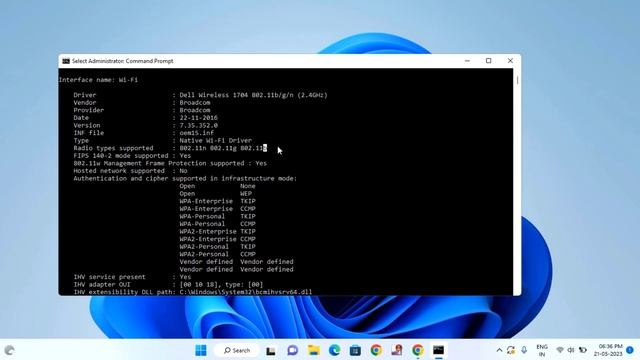Click the 'Hosted network supported' line
The image size is (640, 360).
pyautogui.click(x=130, y=171)
